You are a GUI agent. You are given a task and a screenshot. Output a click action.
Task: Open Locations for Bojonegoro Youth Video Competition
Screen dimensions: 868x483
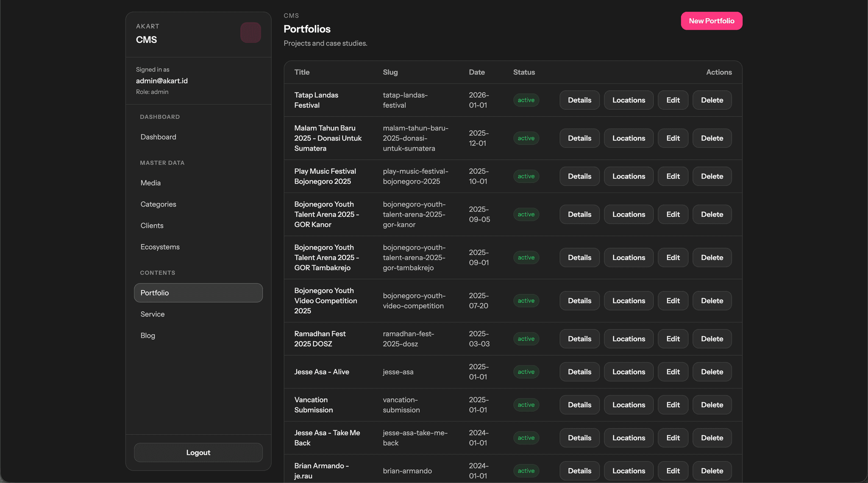click(x=628, y=301)
